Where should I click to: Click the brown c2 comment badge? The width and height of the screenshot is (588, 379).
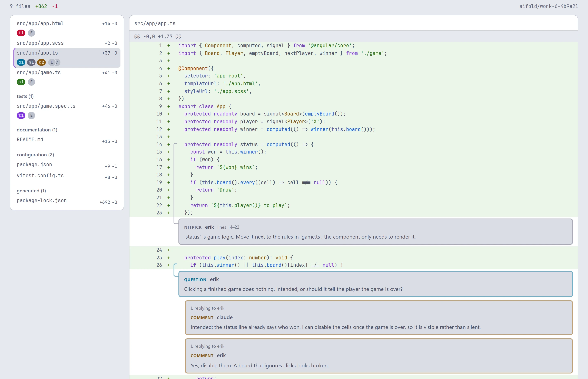41,62
